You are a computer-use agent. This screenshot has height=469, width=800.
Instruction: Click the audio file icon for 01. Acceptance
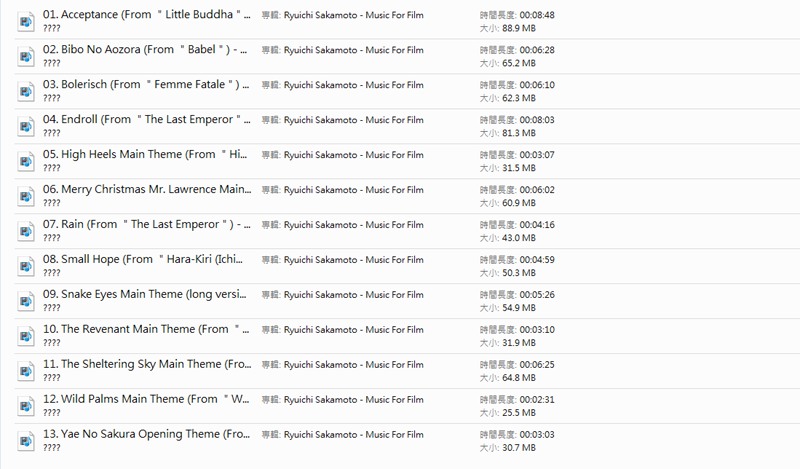pyautogui.click(x=26, y=22)
